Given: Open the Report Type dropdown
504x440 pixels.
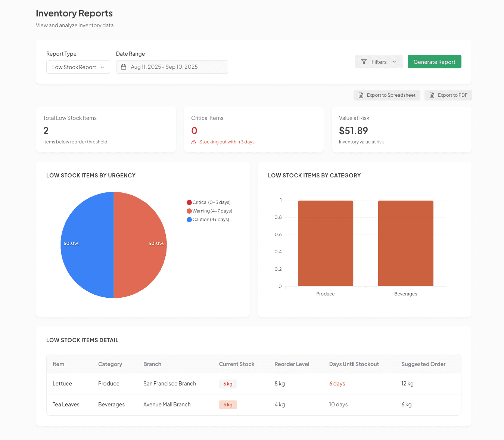Looking at the screenshot, I should pos(78,67).
